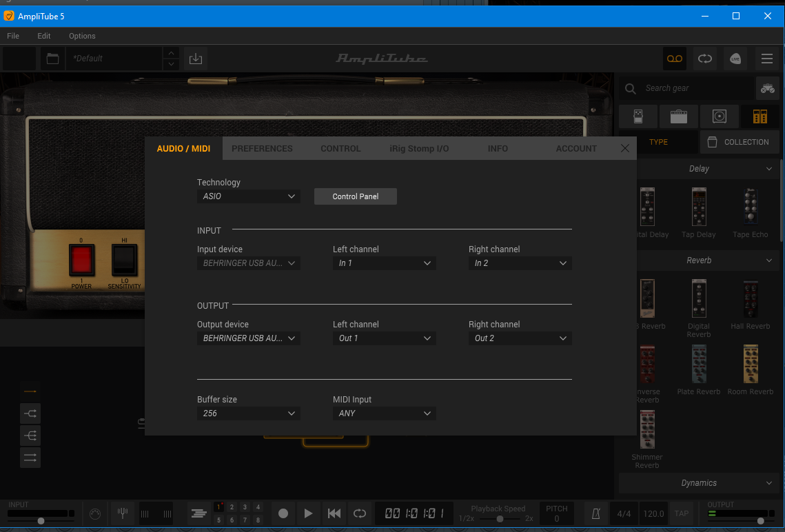Select the third three-way routing icon
Image resolution: width=785 pixels, height=532 pixels.
(x=30, y=436)
